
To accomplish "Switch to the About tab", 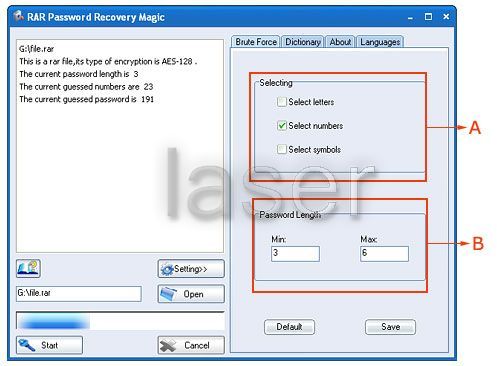I will 340,42.
